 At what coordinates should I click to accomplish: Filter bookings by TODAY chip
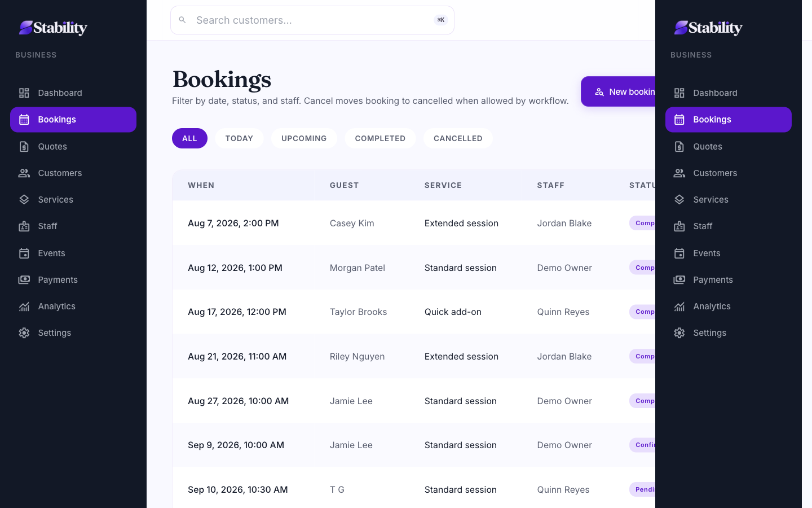pos(239,138)
